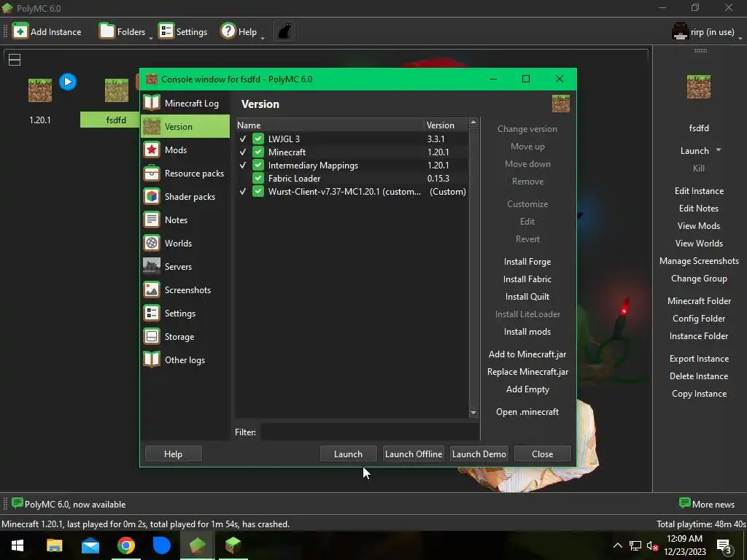This screenshot has width=747, height=560.
Task: Click Add Empty
Action: pyautogui.click(x=527, y=389)
